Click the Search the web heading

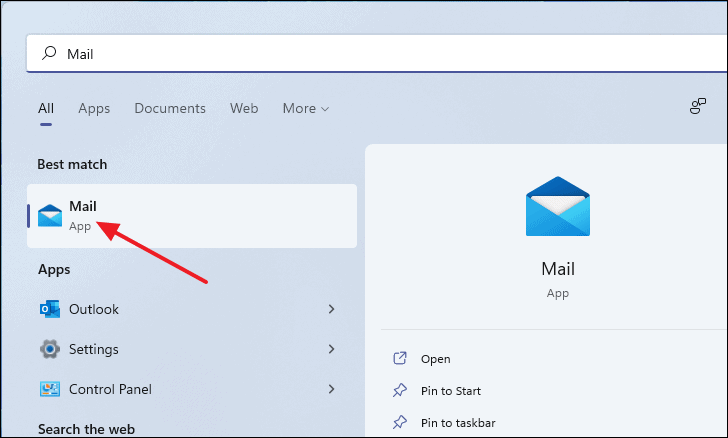[86, 429]
